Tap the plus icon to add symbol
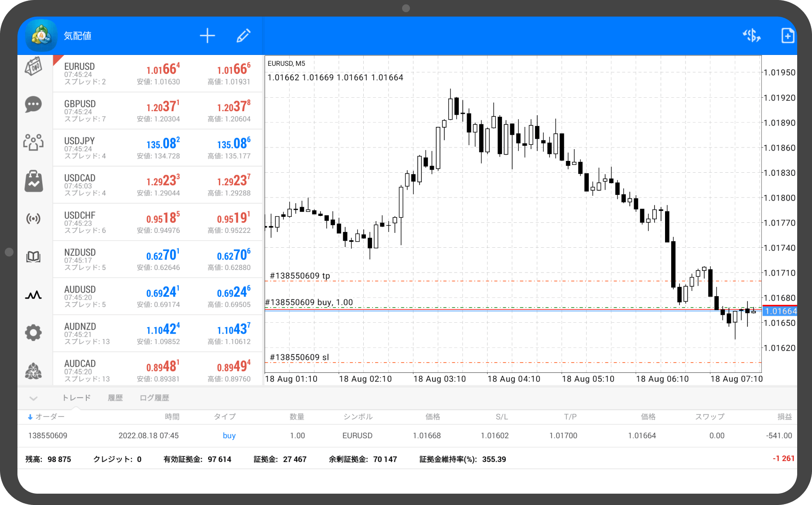 207,36
